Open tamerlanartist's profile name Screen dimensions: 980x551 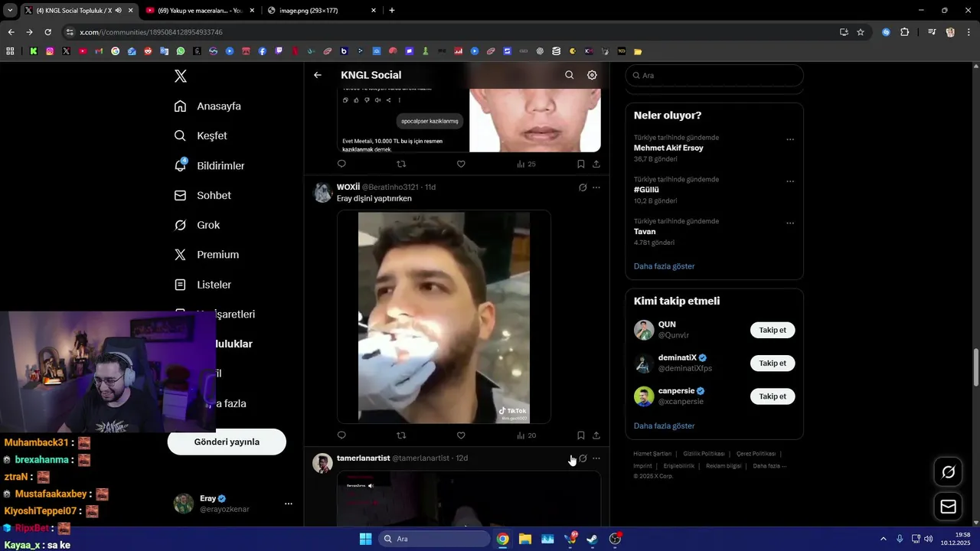(x=363, y=458)
